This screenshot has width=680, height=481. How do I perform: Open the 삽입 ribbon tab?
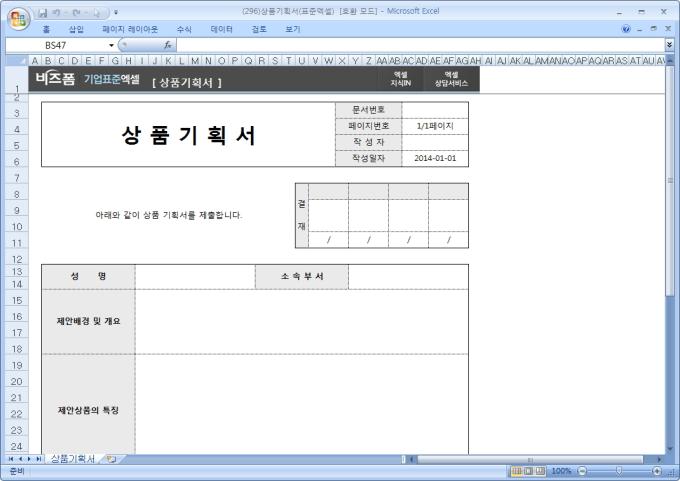pos(76,29)
